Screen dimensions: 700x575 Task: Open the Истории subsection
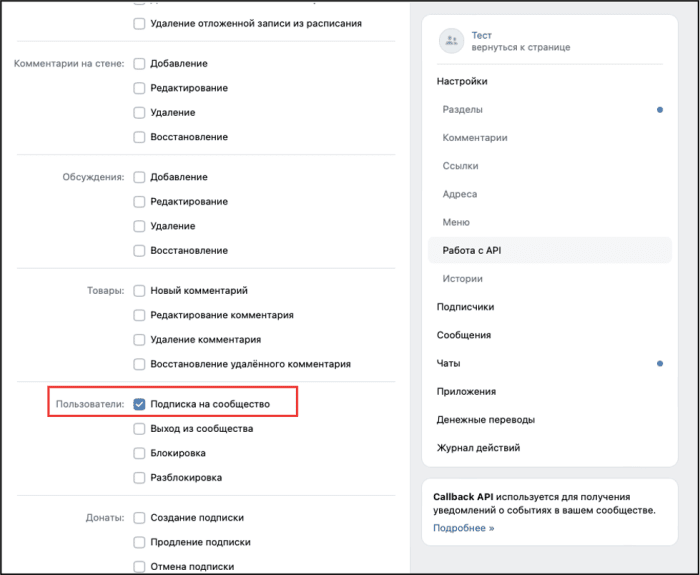click(x=462, y=279)
